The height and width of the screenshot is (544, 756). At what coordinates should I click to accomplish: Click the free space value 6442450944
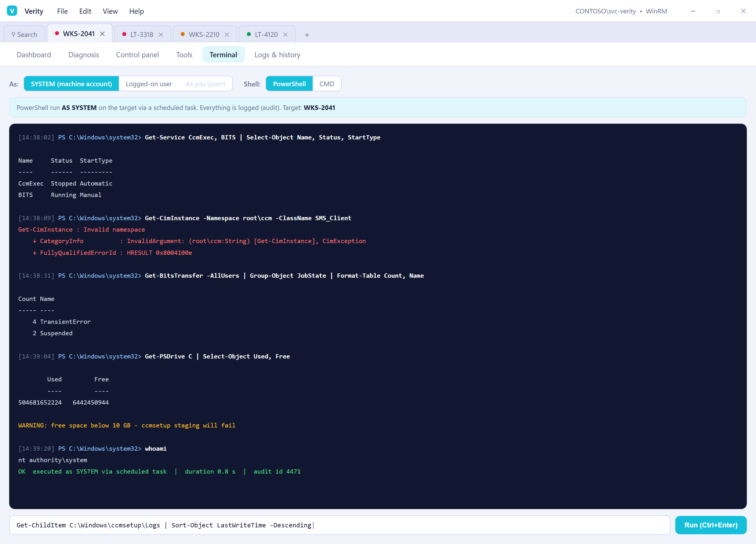point(91,402)
